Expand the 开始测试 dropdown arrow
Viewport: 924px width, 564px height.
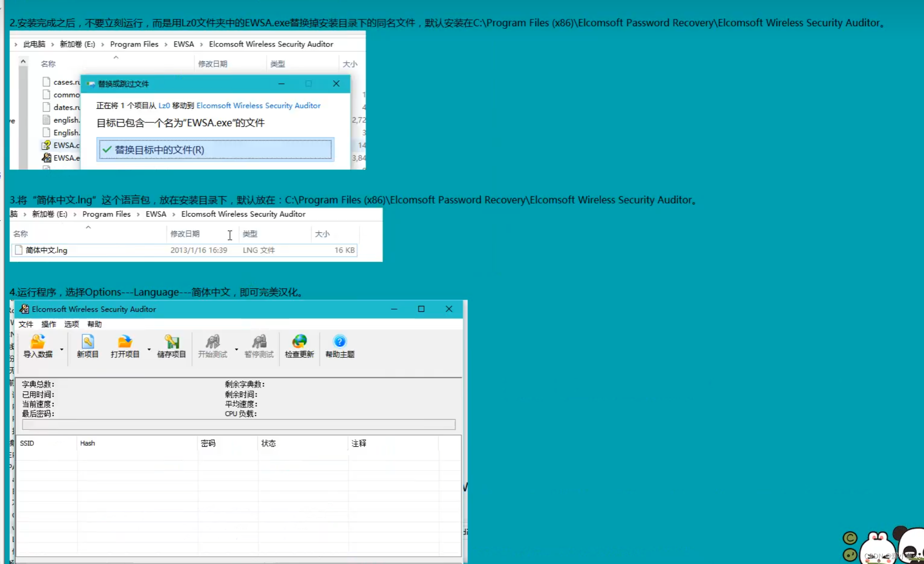[x=236, y=349]
